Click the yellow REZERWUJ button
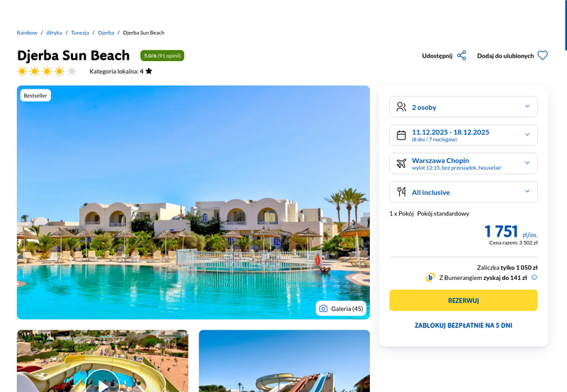 [x=464, y=300]
